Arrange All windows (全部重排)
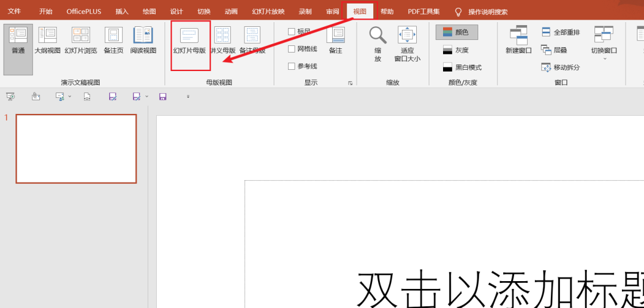 (x=561, y=32)
